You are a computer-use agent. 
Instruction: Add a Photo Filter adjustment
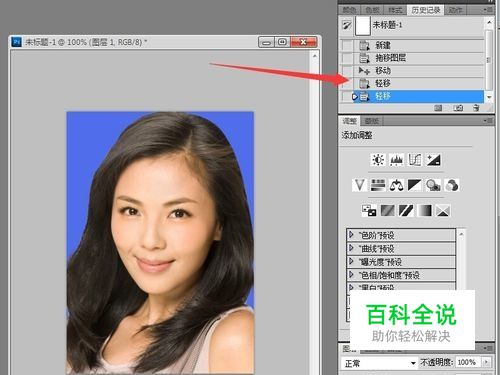tap(433, 185)
